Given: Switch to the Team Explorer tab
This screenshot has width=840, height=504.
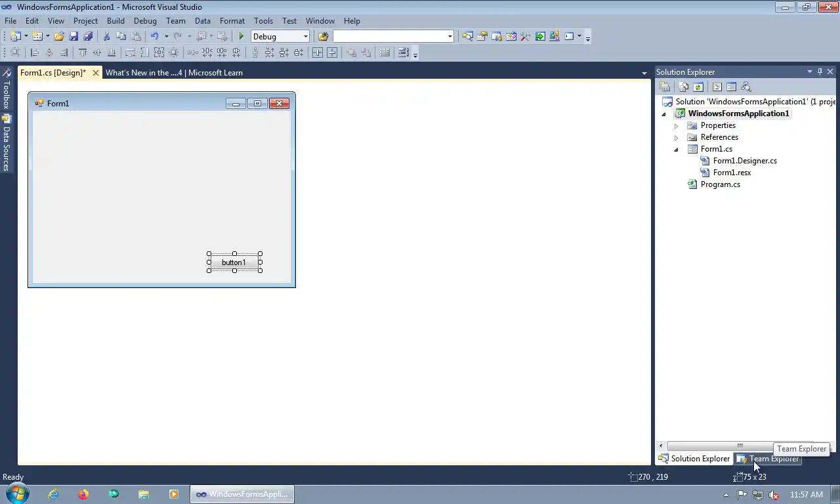Looking at the screenshot, I should [768, 459].
